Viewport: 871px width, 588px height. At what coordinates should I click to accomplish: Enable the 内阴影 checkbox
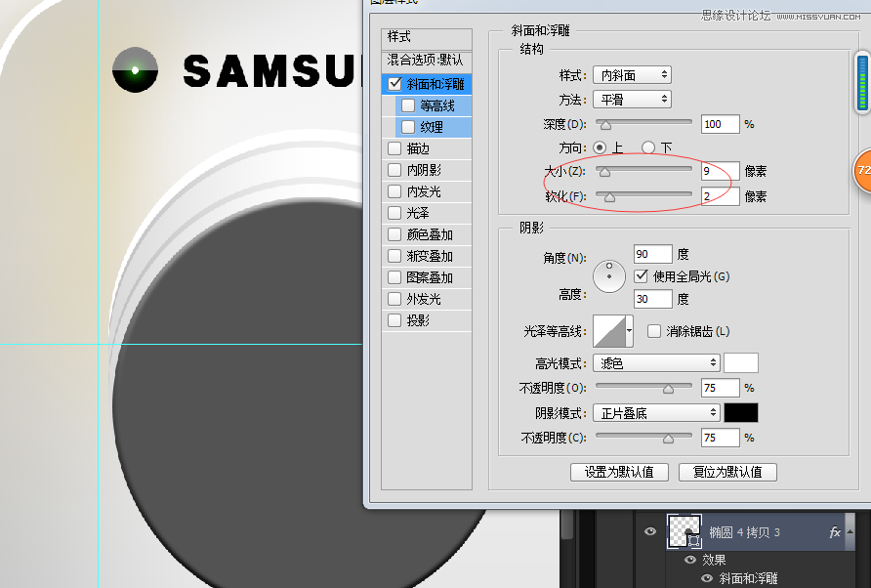394,170
